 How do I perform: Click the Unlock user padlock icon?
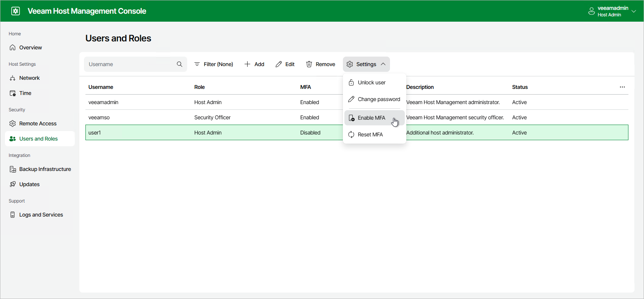pyautogui.click(x=351, y=82)
